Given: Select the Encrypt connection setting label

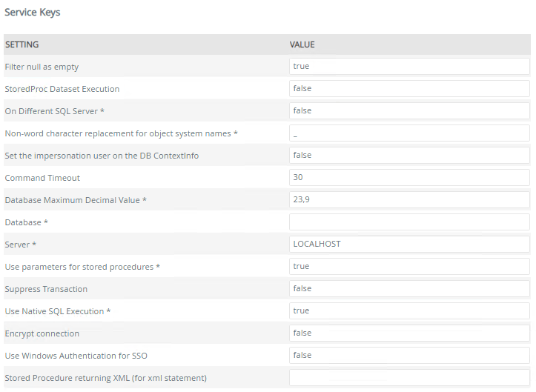Looking at the screenshot, I should tap(42, 333).
